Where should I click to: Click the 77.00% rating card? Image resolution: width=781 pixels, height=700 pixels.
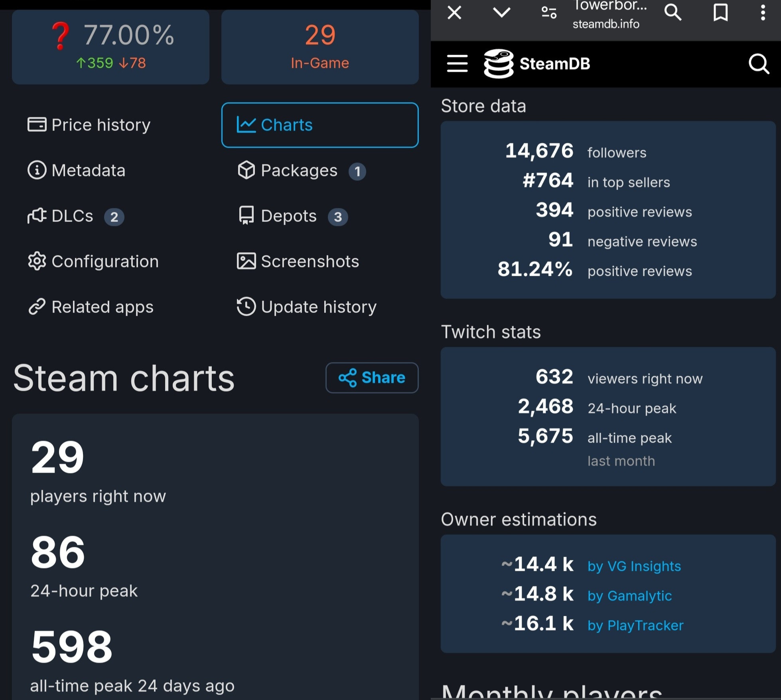[x=110, y=47]
